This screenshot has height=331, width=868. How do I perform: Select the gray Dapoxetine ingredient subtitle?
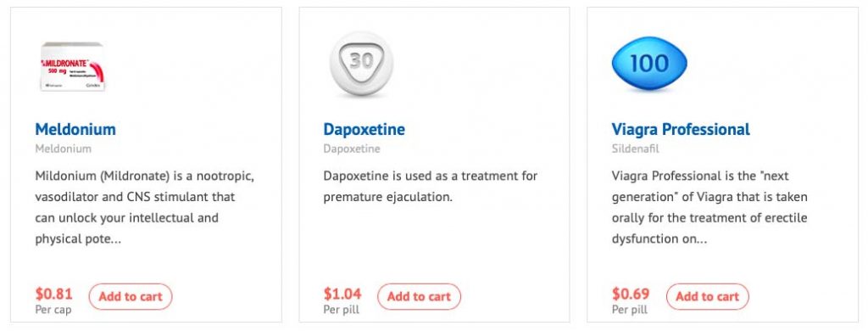[352, 149]
